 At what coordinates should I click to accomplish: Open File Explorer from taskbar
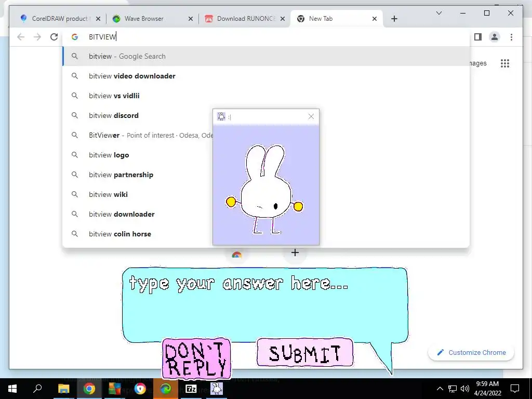[63, 389]
